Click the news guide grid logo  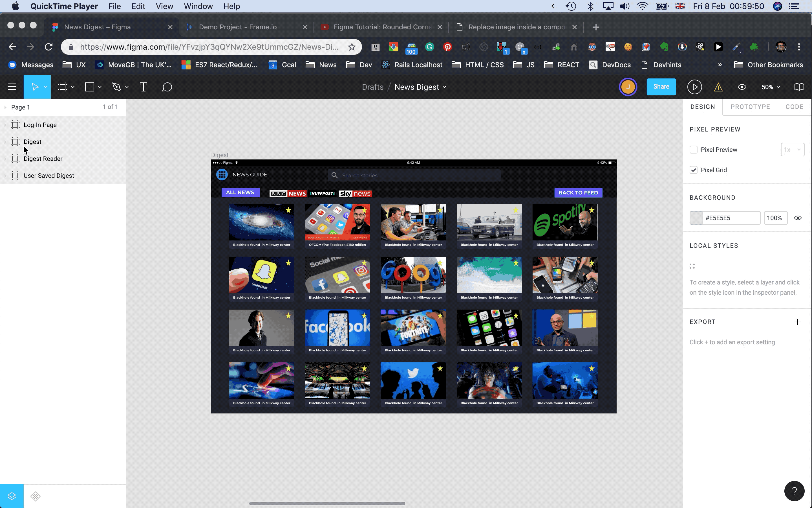pos(222,175)
